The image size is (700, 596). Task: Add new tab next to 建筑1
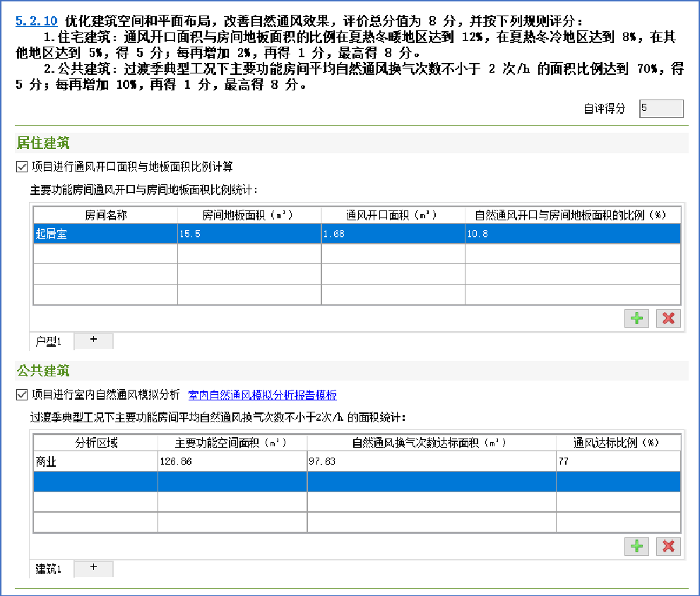[93, 568]
